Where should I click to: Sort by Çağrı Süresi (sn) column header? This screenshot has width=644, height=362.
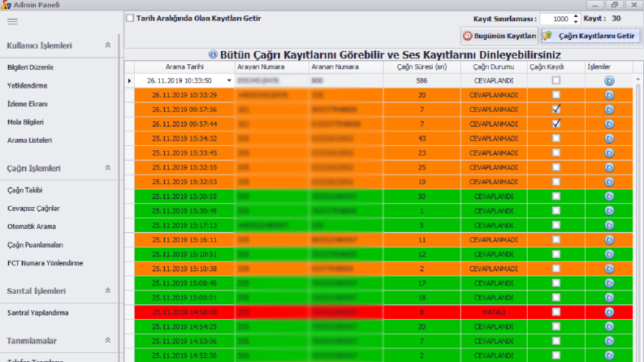[x=421, y=67]
